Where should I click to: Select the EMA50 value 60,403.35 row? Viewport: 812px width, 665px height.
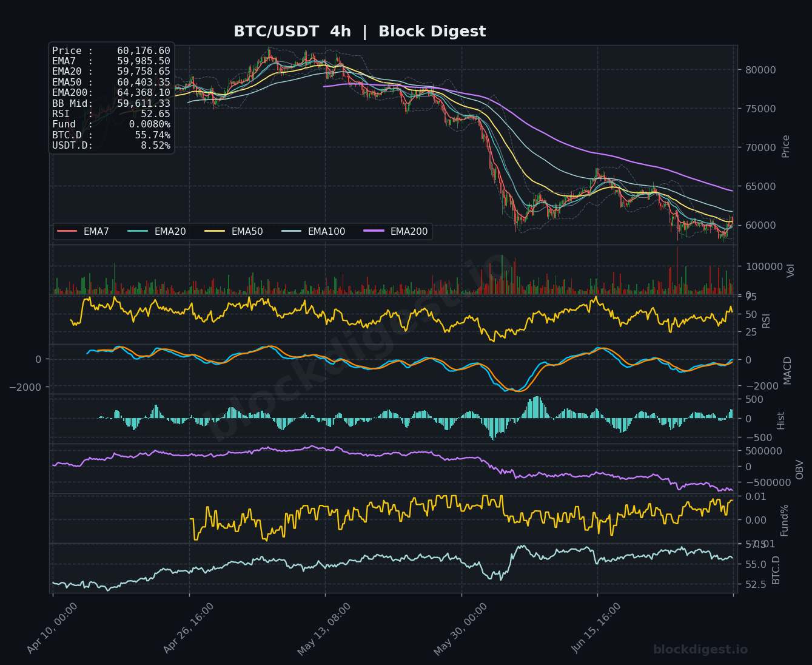pos(111,83)
